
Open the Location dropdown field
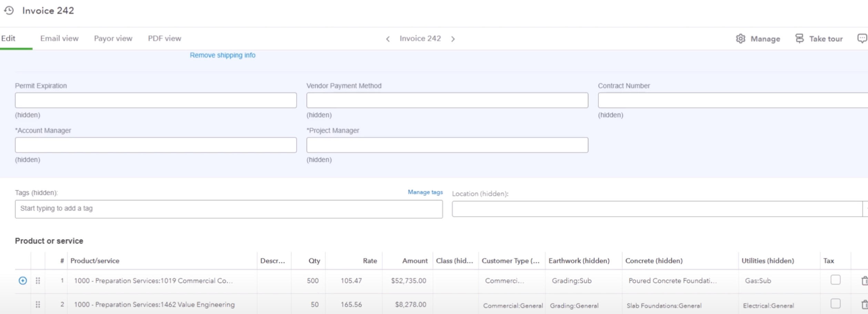click(657, 209)
